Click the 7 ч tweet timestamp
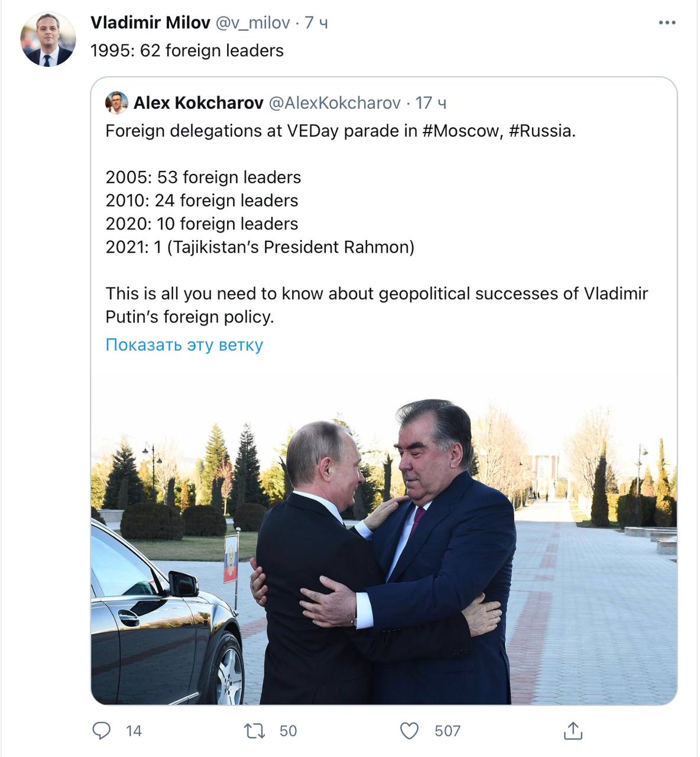 point(316,22)
